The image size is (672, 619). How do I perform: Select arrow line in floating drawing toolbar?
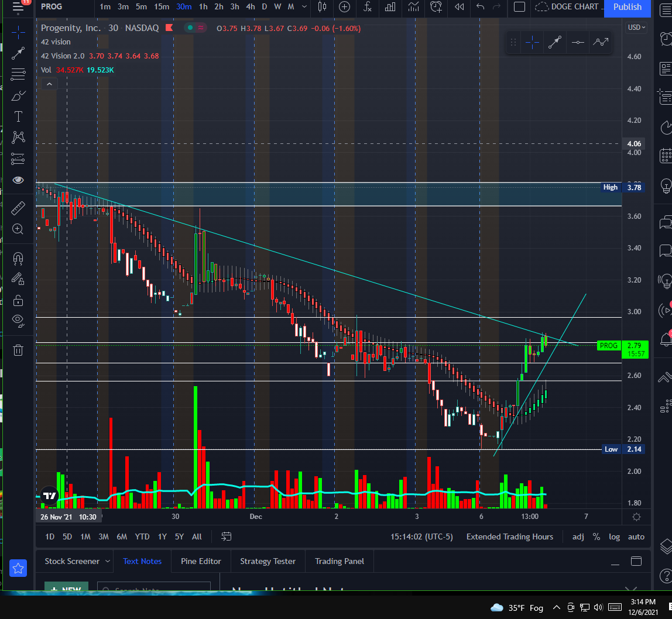point(555,42)
